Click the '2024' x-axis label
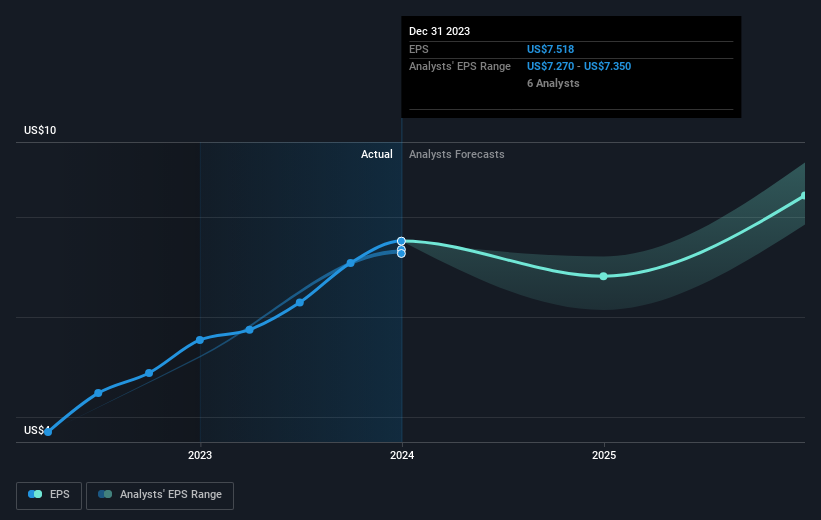821x520 pixels. click(x=402, y=455)
